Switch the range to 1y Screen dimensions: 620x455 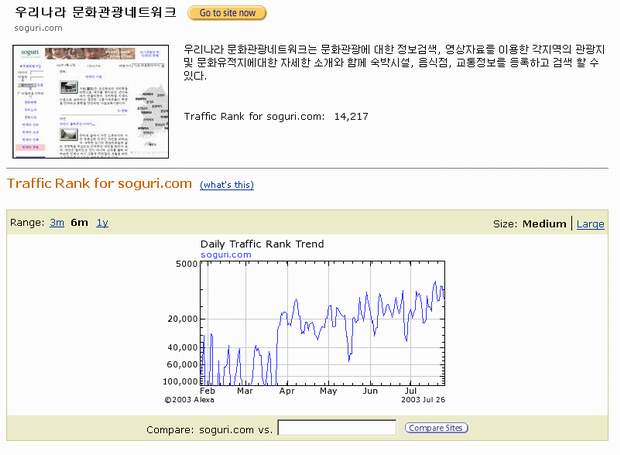coord(102,222)
